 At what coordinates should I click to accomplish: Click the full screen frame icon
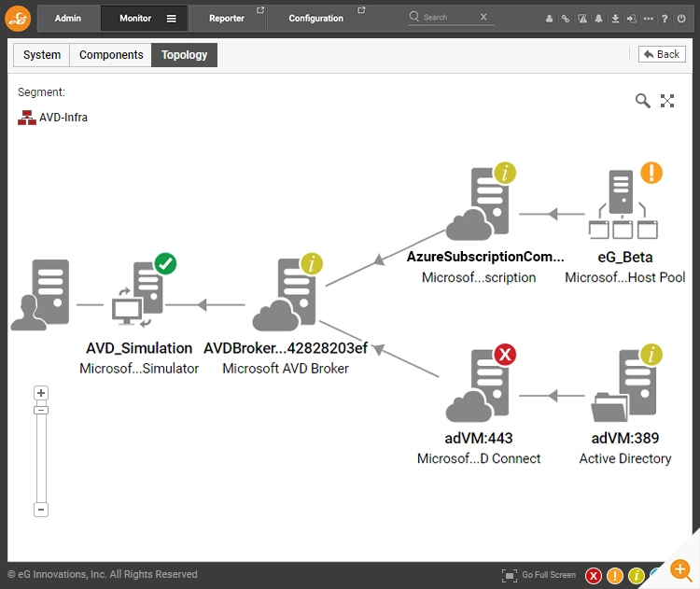pos(510,575)
